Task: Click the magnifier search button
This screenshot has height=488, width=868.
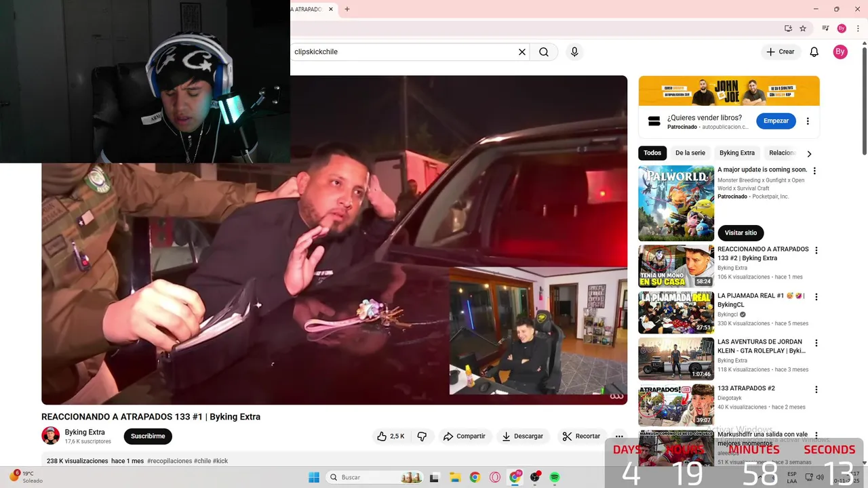Action: point(544,52)
